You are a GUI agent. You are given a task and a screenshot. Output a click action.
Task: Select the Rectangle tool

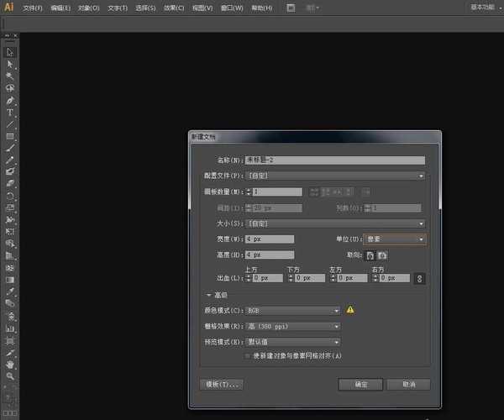tap(10, 136)
